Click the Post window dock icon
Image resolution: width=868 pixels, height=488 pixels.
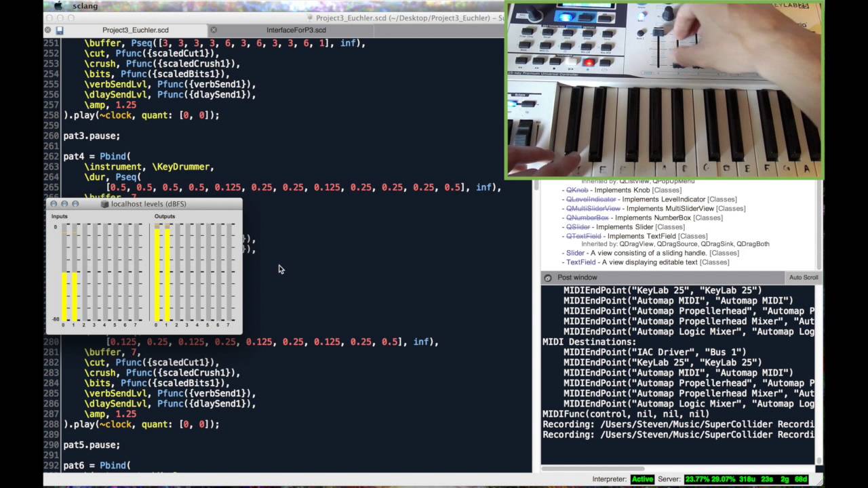point(548,278)
